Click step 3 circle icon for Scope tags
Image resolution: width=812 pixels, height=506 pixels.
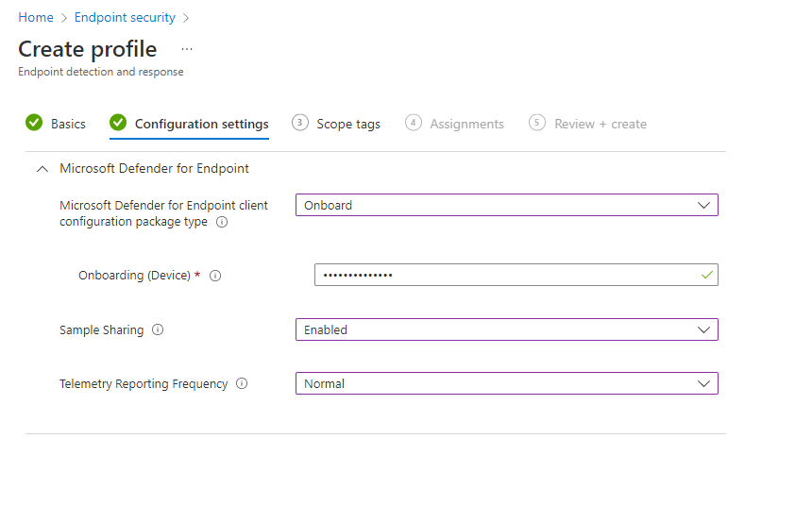tap(300, 123)
